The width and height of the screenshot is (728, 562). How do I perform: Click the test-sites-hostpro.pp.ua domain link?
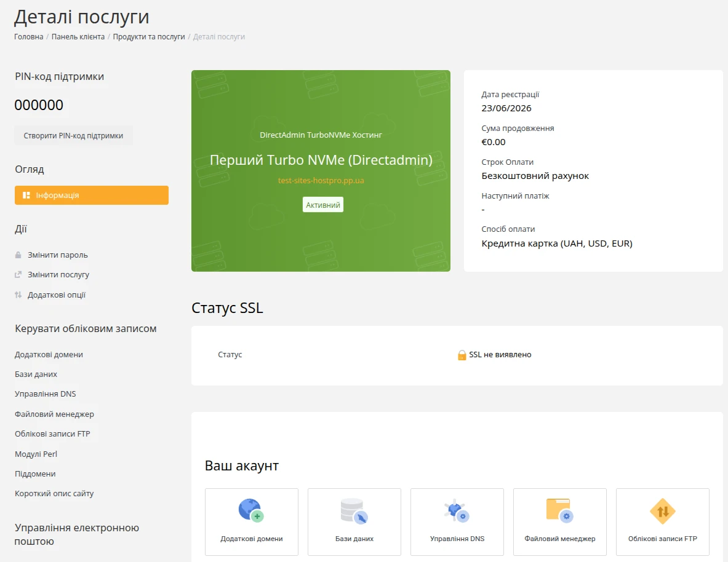click(x=321, y=181)
